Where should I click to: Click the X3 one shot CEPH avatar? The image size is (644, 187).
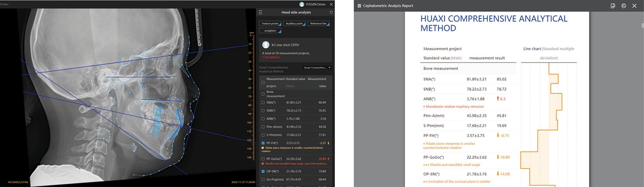[266, 45]
